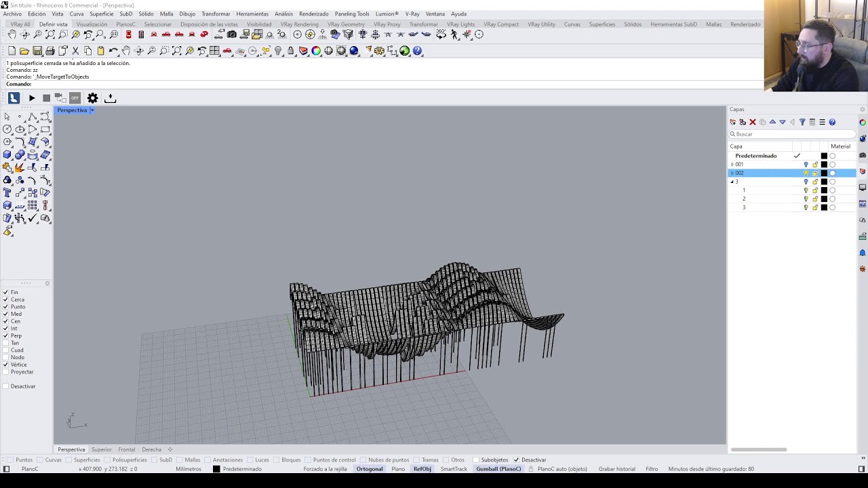868x488 pixels.
Task: Open the Superficie menu
Action: pos(102,14)
